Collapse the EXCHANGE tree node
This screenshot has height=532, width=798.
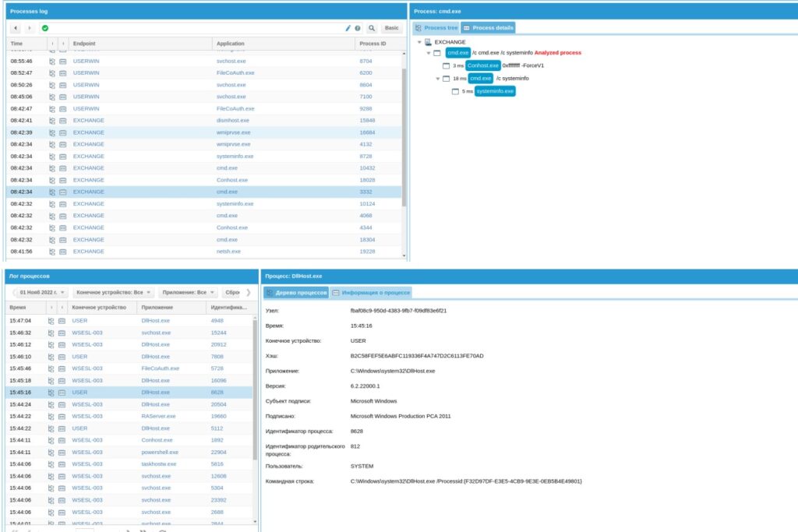coord(420,42)
